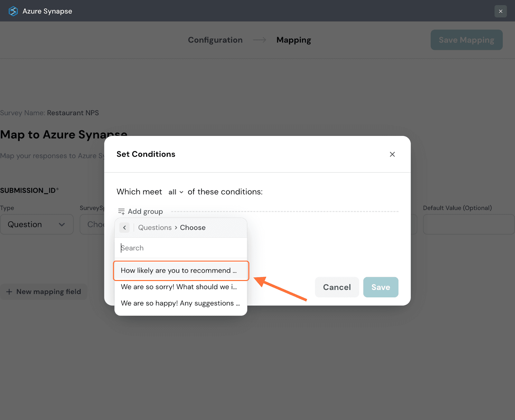Go to the Configuration step
The height and width of the screenshot is (420, 515).
[215, 40]
